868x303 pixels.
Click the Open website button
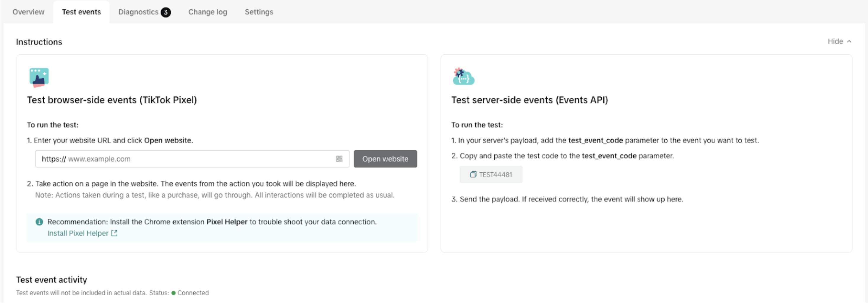(385, 159)
